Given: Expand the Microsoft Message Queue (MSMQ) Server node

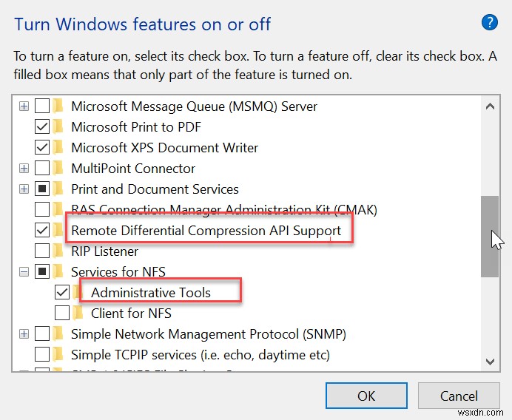Looking at the screenshot, I should (x=24, y=106).
